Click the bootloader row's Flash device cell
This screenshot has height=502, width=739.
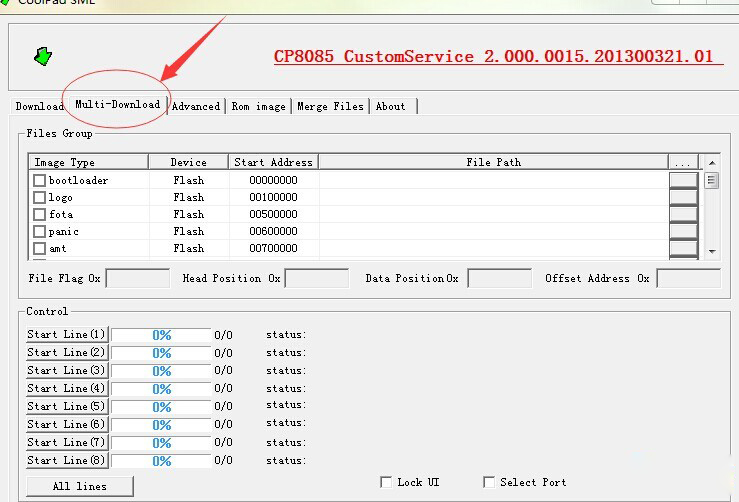click(x=189, y=180)
